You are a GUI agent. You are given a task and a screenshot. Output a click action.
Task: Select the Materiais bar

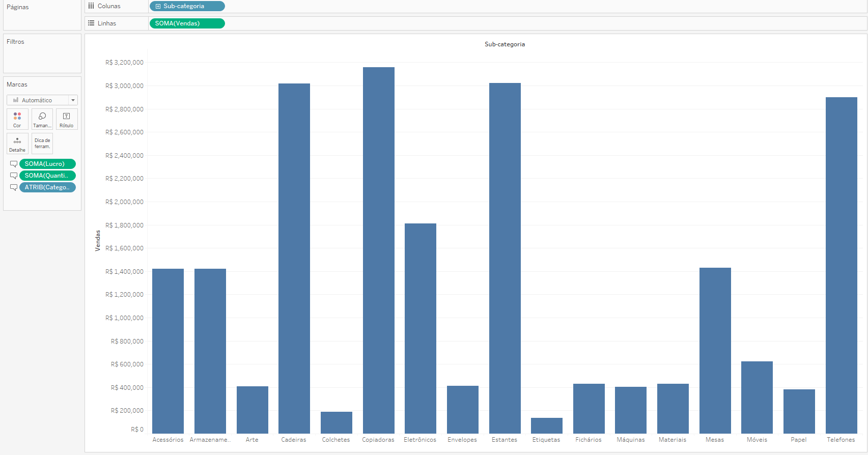tap(673, 409)
